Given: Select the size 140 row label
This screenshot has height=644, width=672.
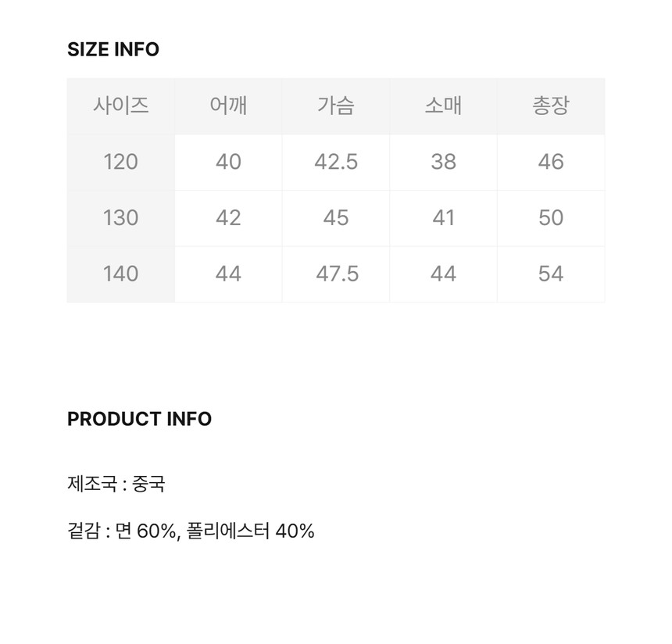Looking at the screenshot, I should tap(121, 274).
